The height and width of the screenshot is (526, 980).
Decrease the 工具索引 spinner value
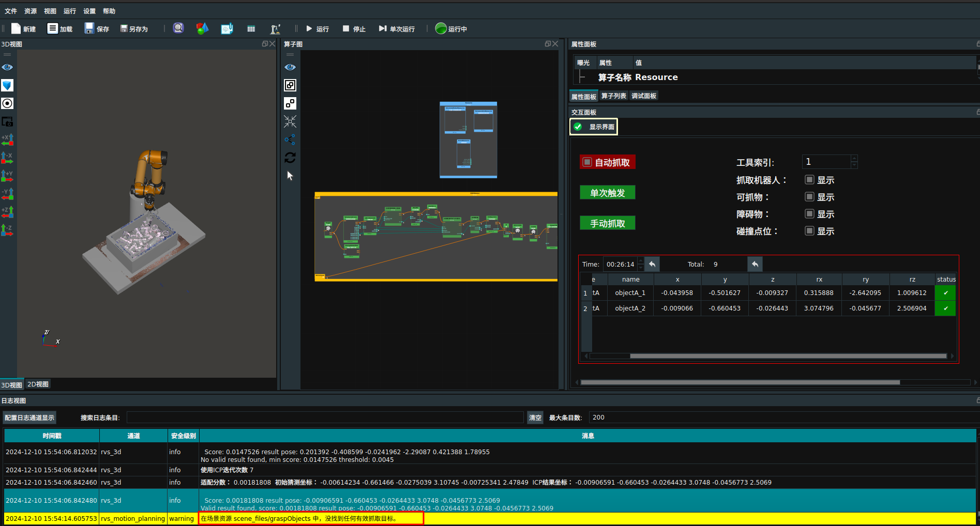[x=854, y=165]
